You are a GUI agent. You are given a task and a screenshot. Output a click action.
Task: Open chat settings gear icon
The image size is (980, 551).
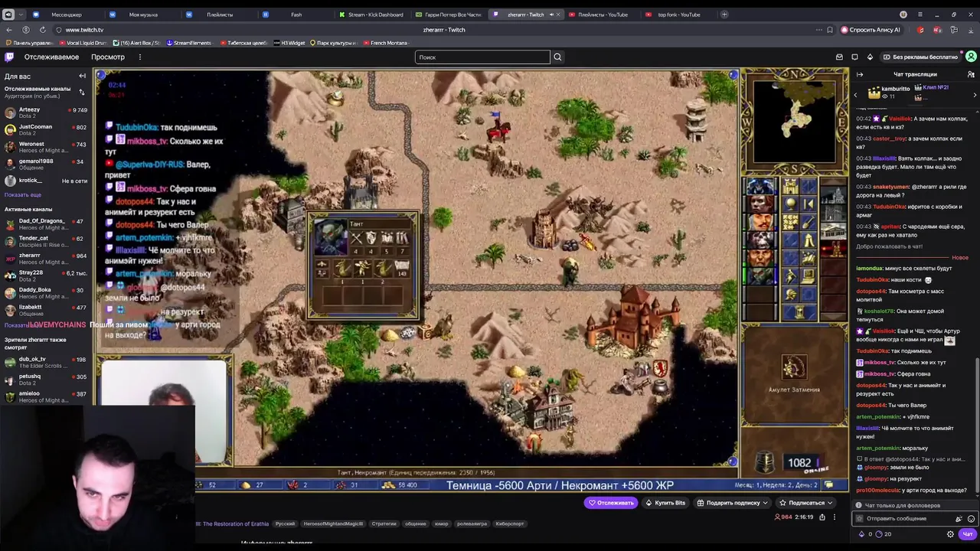(950, 534)
